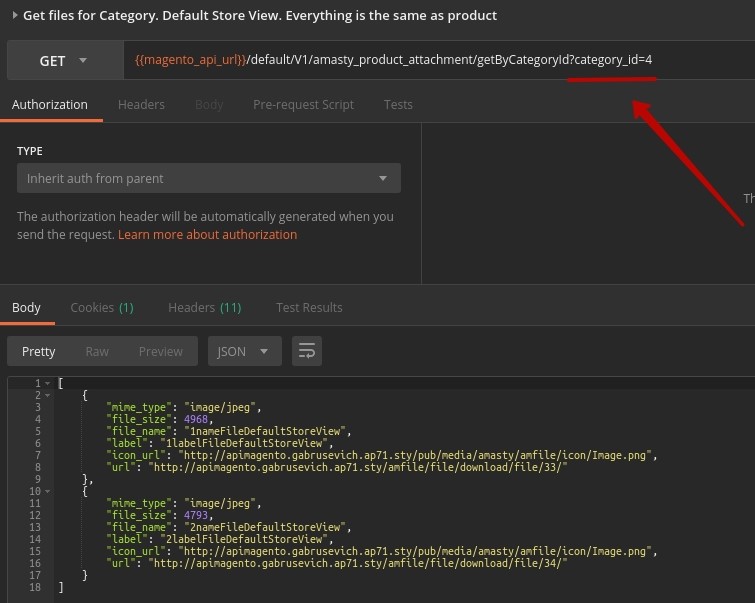Open the GET method dropdown
755x603 pixels.
pos(63,61)
